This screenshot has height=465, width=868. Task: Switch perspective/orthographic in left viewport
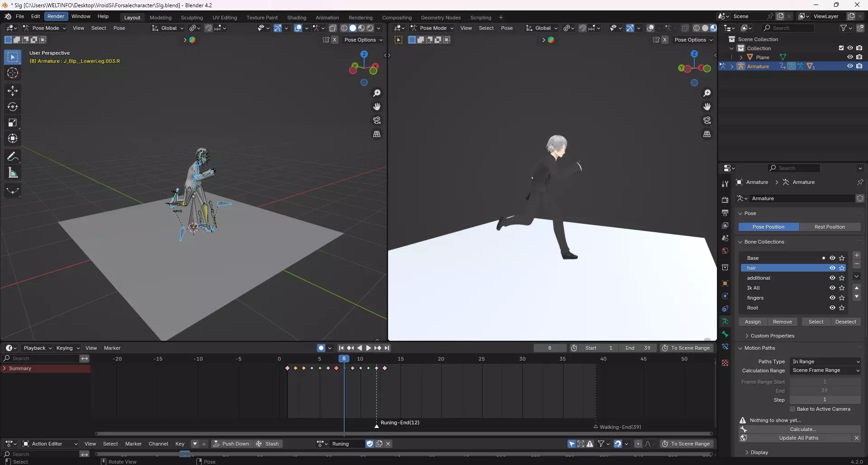(377, 134)
